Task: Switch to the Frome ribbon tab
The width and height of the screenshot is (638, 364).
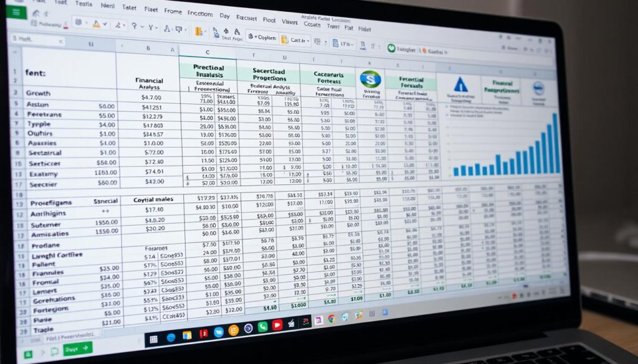Action: 173,11
